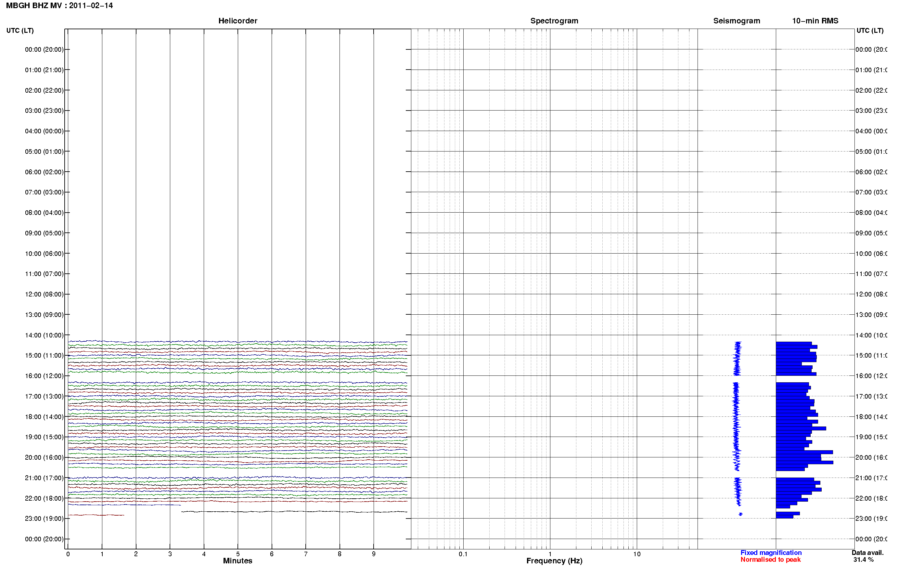Viewport: 924px width, 578px height.
Task: Click the 'Spectrogram' panel heading
Action: point(554,21)
